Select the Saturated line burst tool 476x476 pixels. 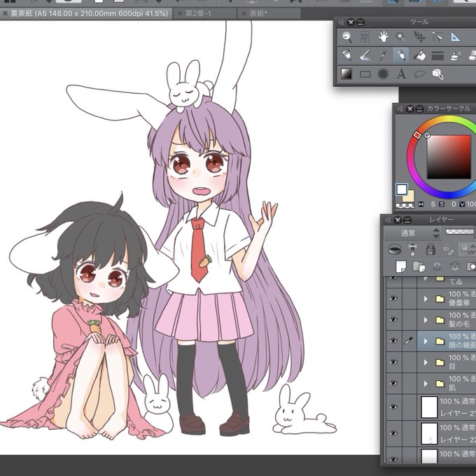tap(383, 73)
